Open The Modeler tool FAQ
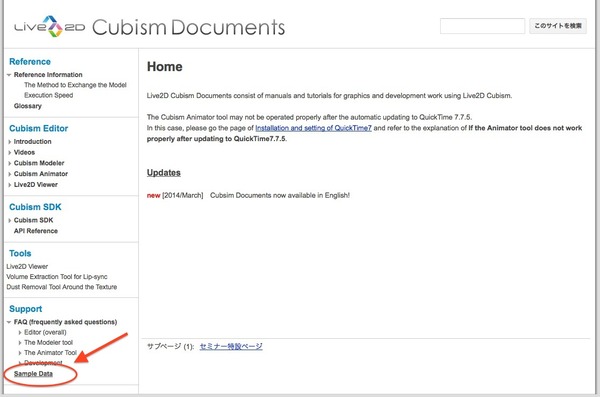The width and height of the screenshot is (600, 397). coord(48,343)
